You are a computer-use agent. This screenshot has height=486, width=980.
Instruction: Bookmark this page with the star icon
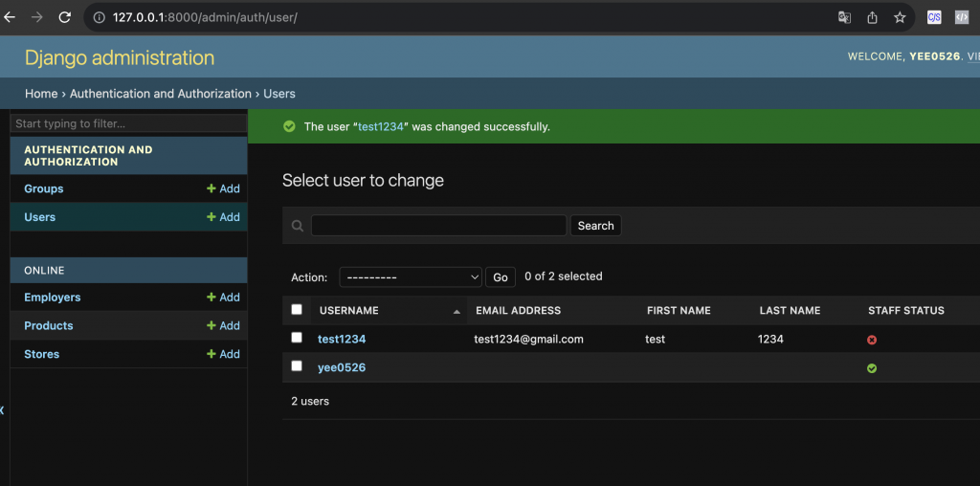click(x=900, y=17)
